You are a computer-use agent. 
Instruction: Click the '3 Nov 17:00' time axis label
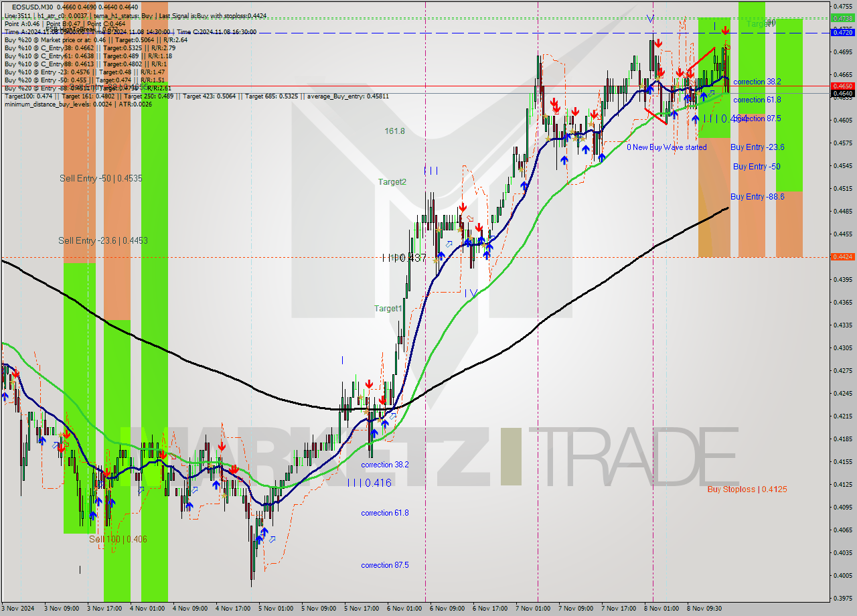[x=104, y=609]
